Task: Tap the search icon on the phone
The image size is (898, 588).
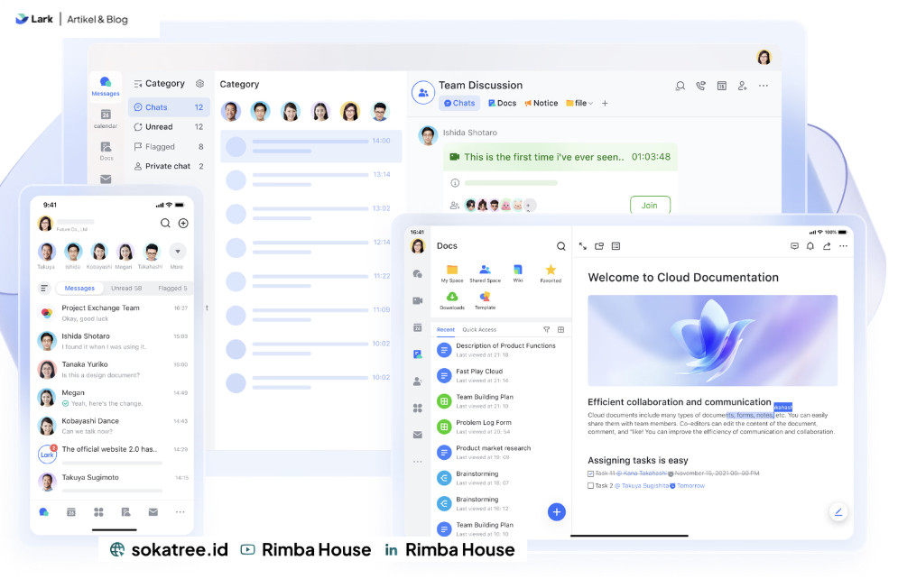Action: tap(165, 224)
